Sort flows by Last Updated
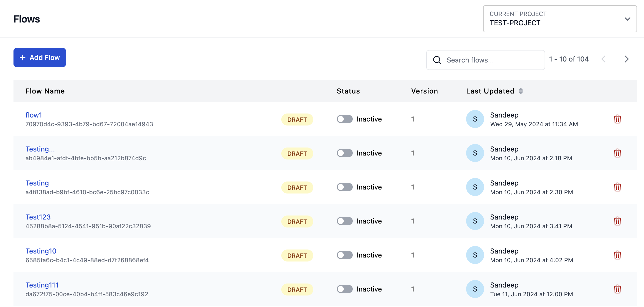 [x=521, y=91]
